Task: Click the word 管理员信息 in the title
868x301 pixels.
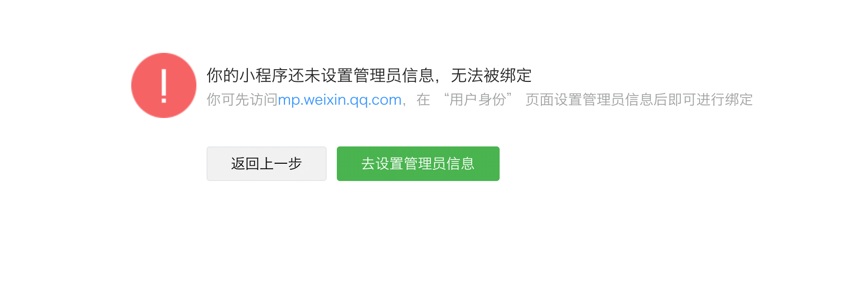Action: tap(394, 75)
